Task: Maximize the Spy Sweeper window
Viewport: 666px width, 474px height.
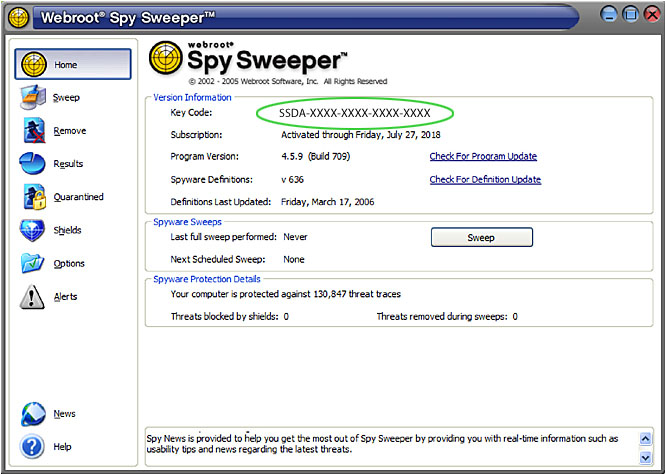Action: 631,15
